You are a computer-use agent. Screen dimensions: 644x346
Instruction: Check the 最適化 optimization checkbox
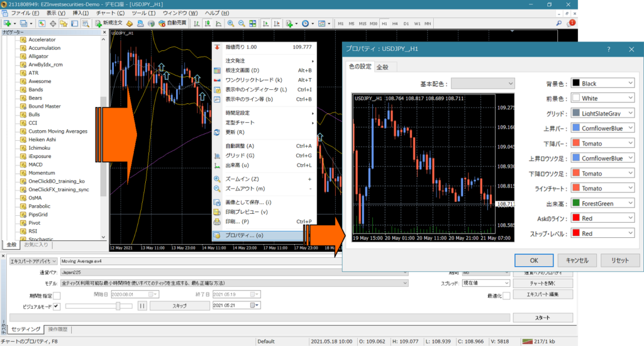[506, 296]
